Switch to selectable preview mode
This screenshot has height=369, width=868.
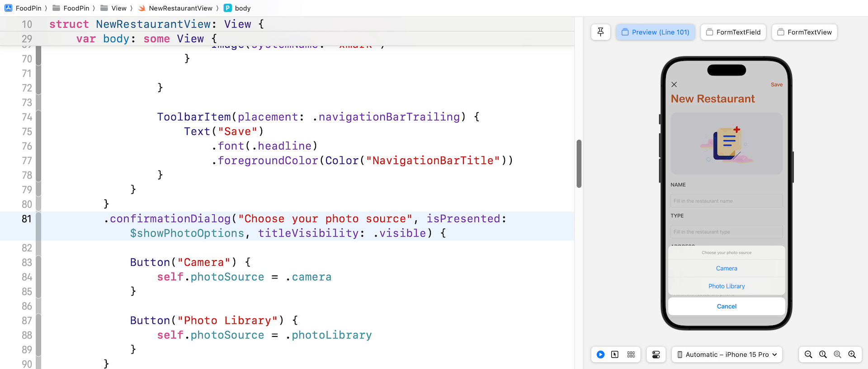click(615, 355)
